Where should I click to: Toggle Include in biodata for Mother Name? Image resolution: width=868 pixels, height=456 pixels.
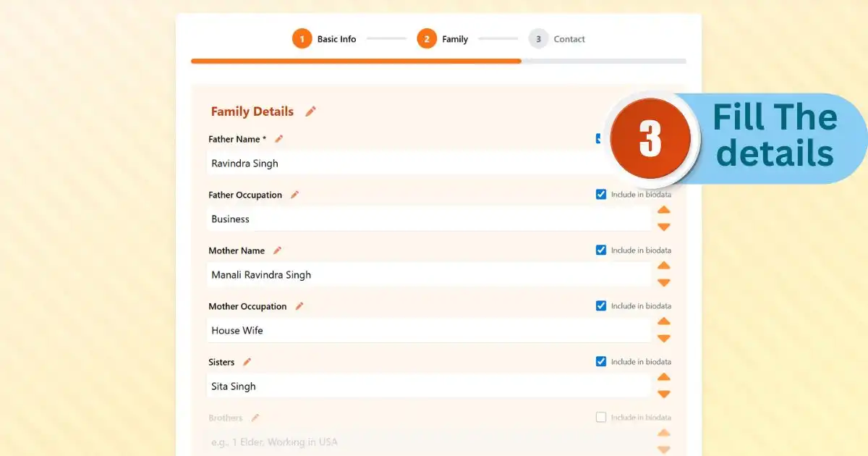[x=601, y=250]
